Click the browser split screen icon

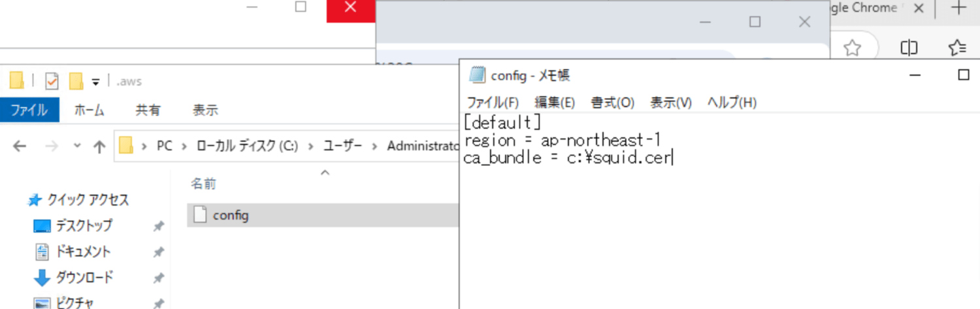pos(909,48)
